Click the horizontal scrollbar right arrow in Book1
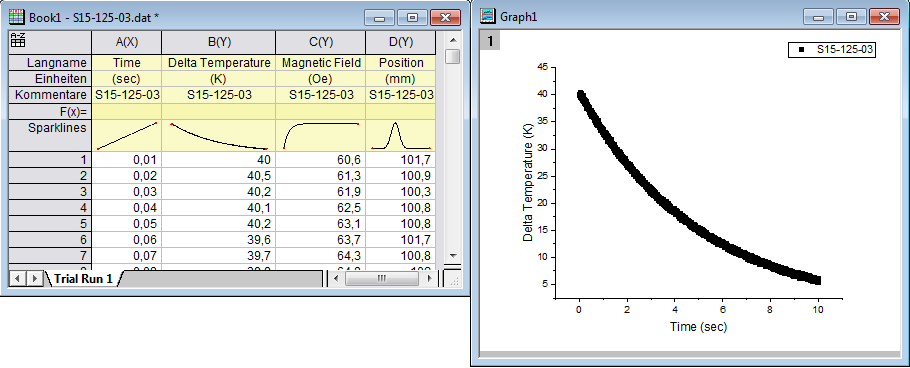 pos(429,279)
